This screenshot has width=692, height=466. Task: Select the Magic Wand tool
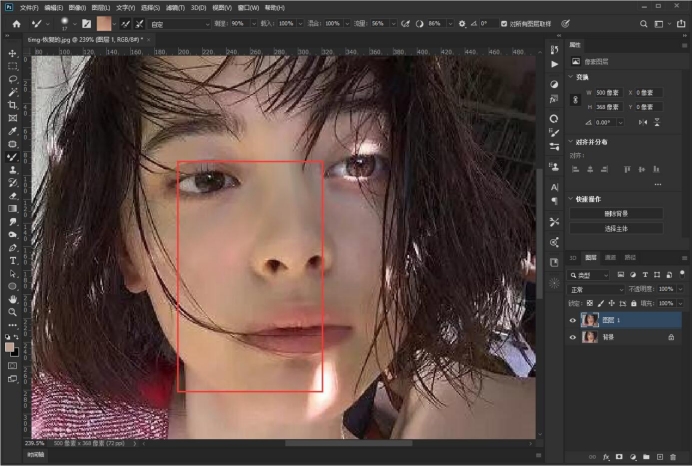click(x=12, y=92)
